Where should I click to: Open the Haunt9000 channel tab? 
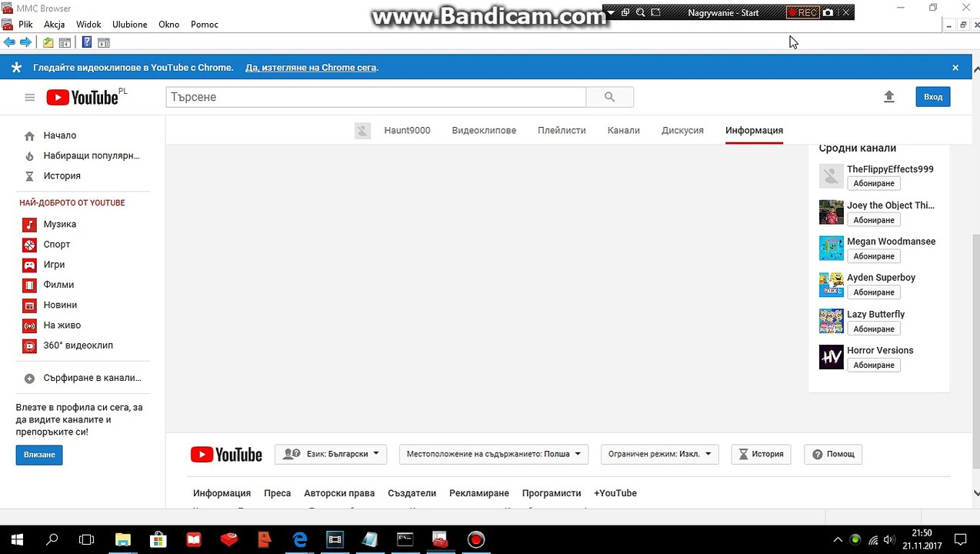point(407,130)
